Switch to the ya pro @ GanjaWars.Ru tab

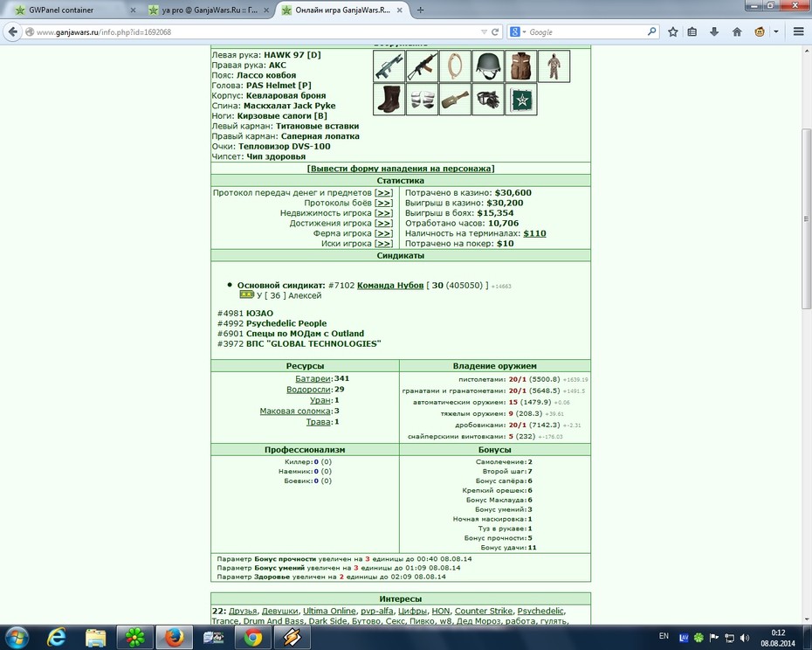pyautogui.click(x=210, y=10)
